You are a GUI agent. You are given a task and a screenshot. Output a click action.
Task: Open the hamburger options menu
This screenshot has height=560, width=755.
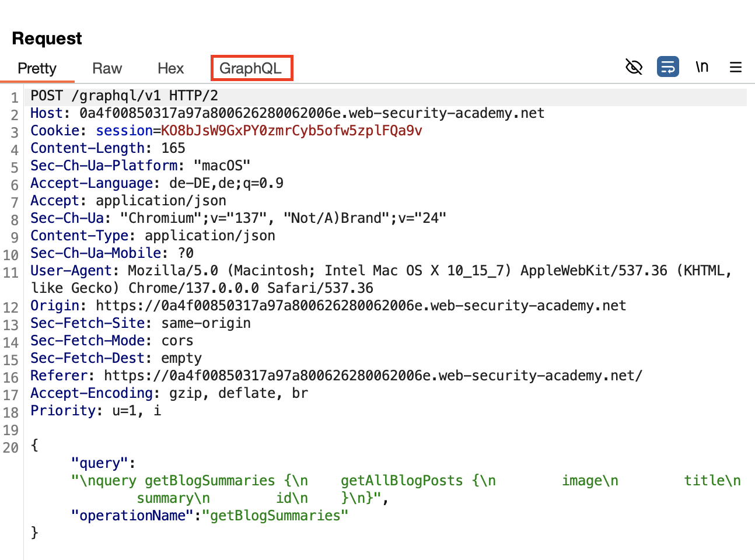pyautogui.click(x=735, y=67)
